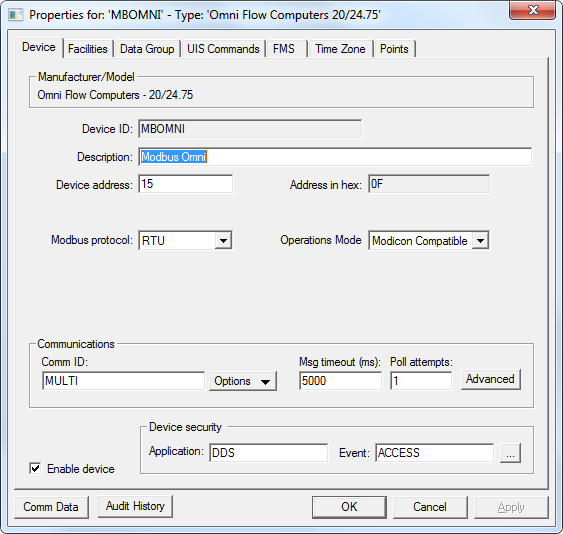Click the Device ID field
This screenshot has height=534, width=563.
(250, 129)
